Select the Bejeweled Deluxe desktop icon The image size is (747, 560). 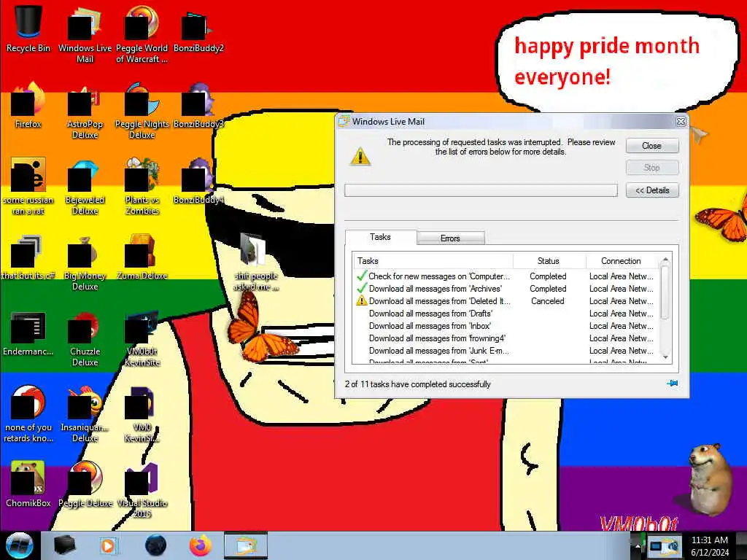click(x=85, y=186)
